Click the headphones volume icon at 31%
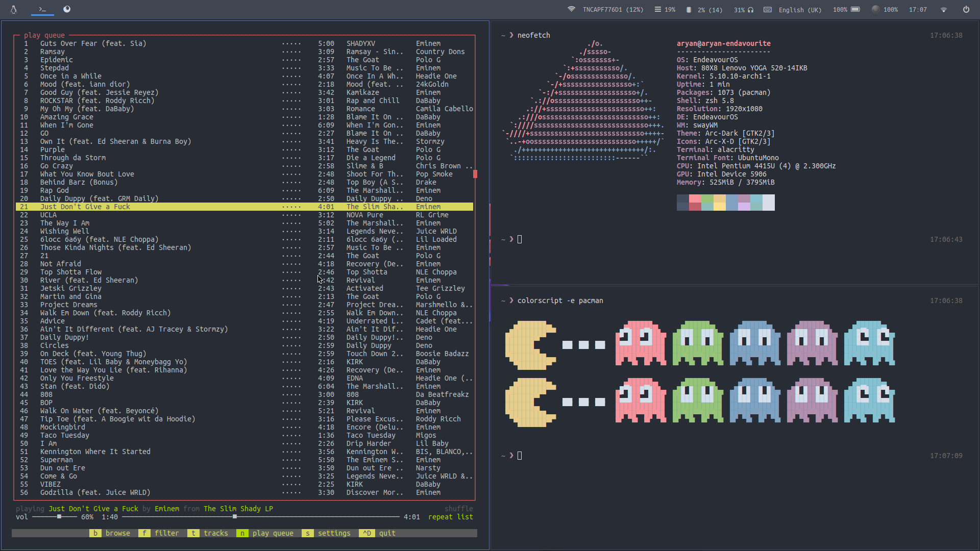The width and height of the screenshot is (980, 551). pos(751,10)
